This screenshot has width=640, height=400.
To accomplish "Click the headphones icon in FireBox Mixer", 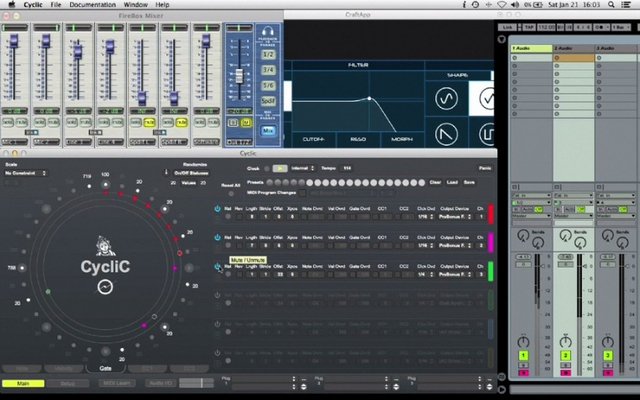I will 268,31.
